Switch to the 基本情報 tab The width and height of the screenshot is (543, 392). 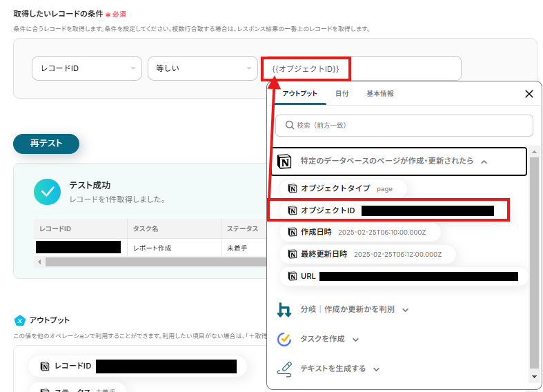[x=380, y=94]
